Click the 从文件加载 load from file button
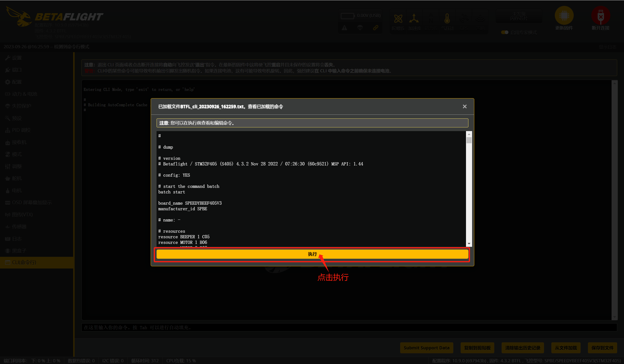 [565, 348]
